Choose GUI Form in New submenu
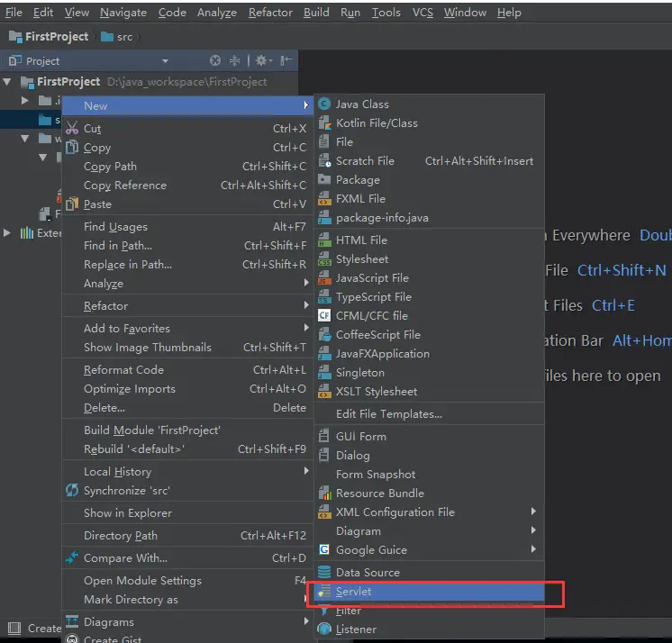 pos(430,437)
